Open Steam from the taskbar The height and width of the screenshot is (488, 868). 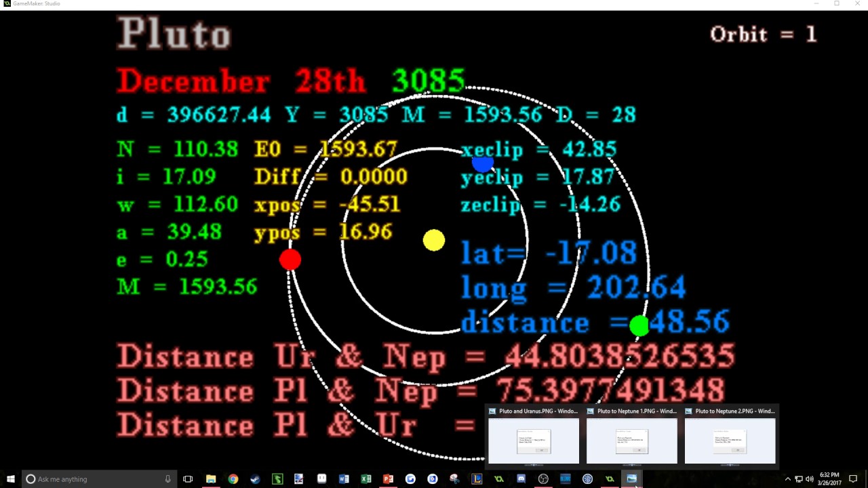pyautogui.click(x=255, y=479)
